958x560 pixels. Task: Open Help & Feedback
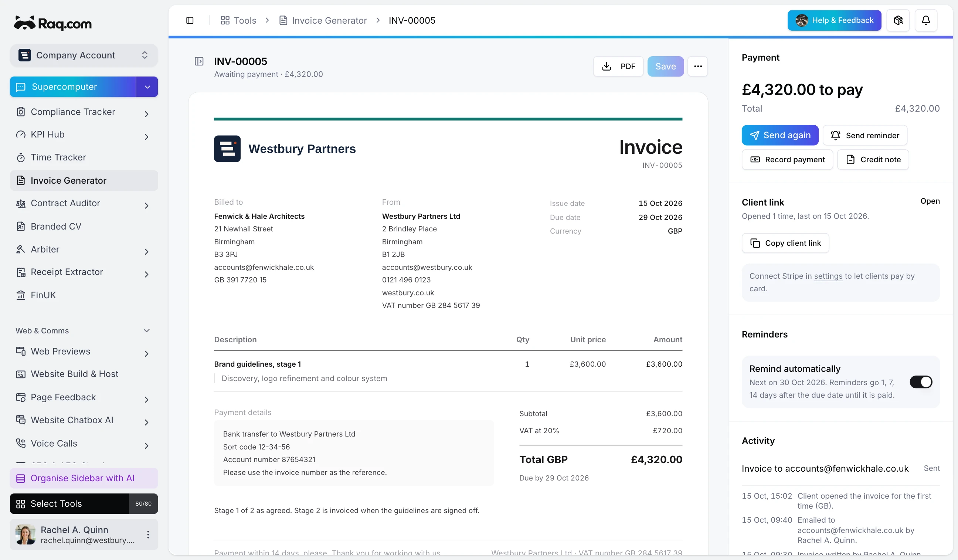point(834,20)
